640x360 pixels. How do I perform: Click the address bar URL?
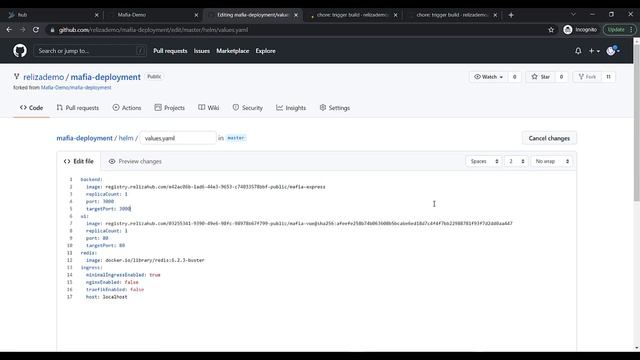(153, 30)
